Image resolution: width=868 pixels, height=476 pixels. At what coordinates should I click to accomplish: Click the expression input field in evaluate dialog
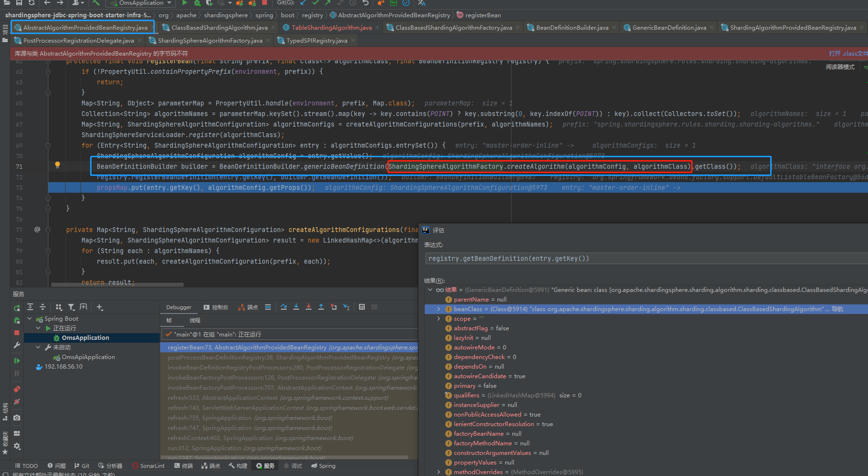646,258
